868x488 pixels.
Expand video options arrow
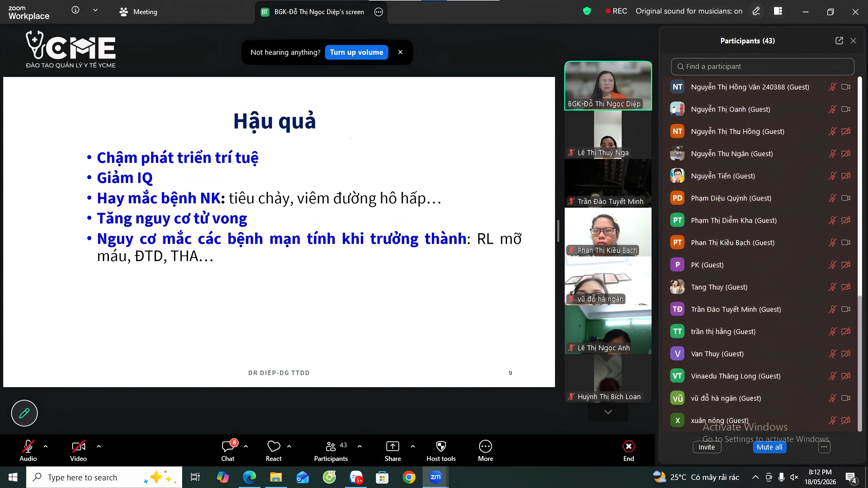[98, 447]
